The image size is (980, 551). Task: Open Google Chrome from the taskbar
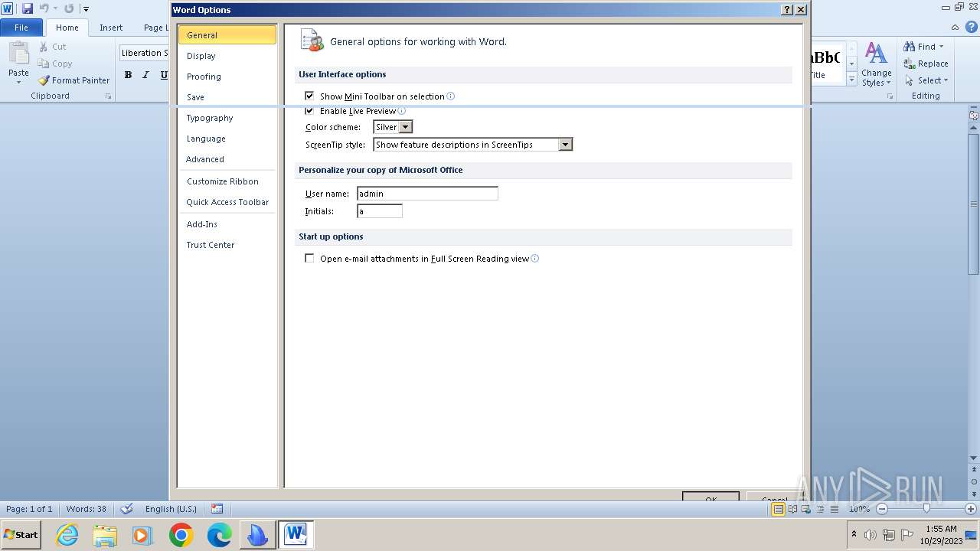[x=181, y=535]
